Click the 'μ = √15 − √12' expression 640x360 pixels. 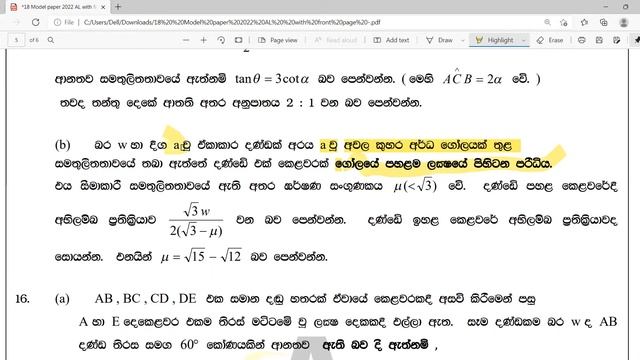(201, 256)
